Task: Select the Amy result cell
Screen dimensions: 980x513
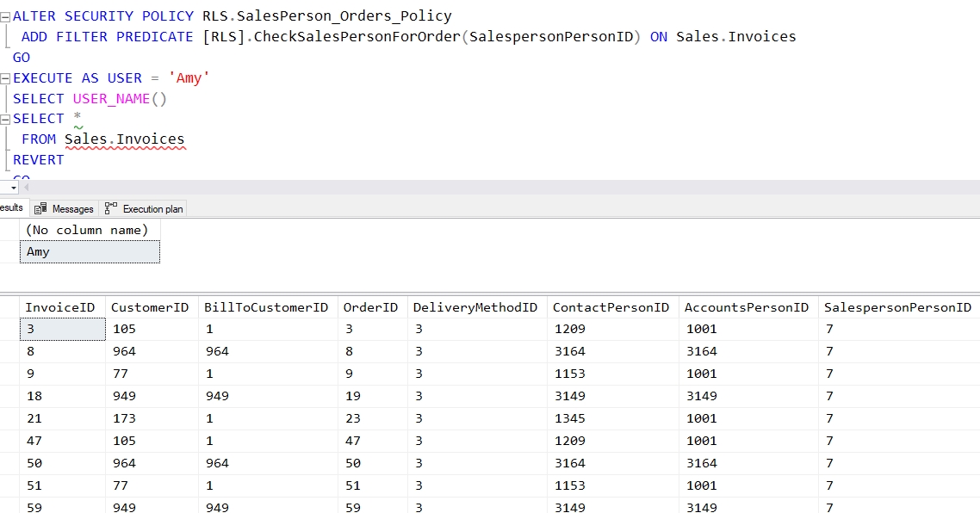Action: tap(90, 252)
